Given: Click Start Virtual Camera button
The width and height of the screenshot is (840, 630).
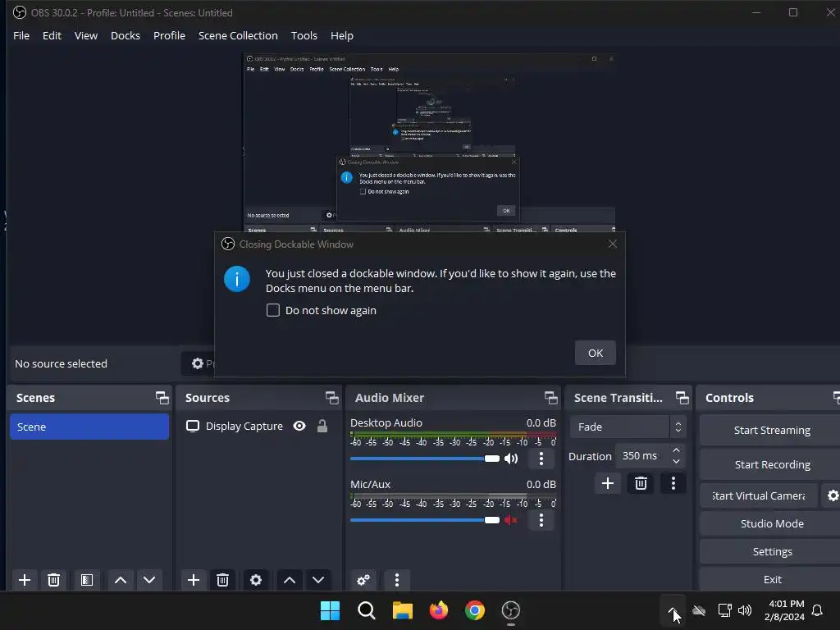Looking at the screenshot, I should click(759, 495).
